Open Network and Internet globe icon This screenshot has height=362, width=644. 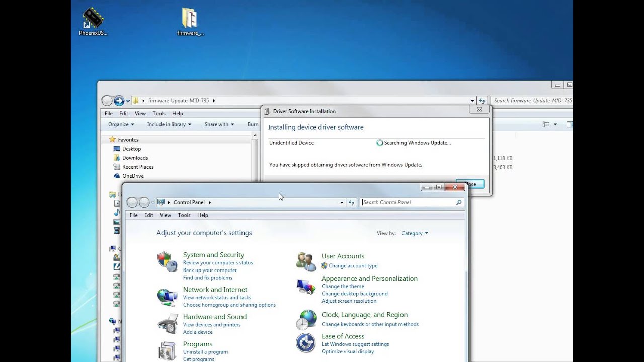click(168, 297)
